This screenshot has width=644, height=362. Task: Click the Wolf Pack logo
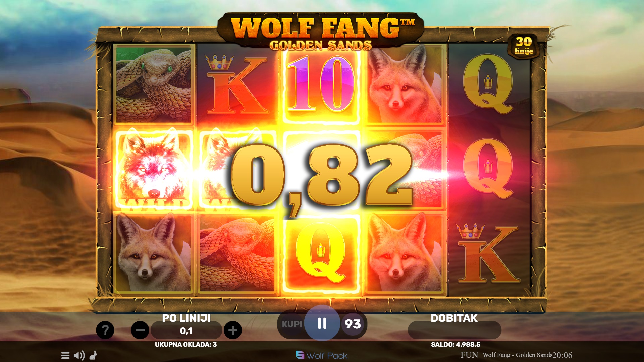322,355
